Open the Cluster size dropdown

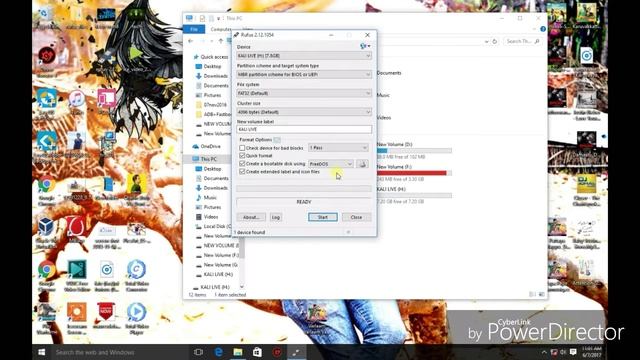tap(304, 112)
